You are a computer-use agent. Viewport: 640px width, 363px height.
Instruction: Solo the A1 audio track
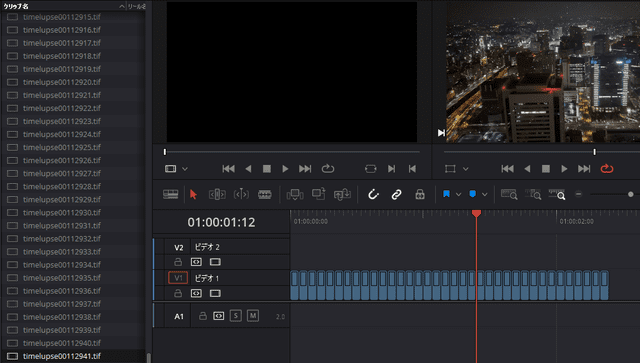pos(236,316)
